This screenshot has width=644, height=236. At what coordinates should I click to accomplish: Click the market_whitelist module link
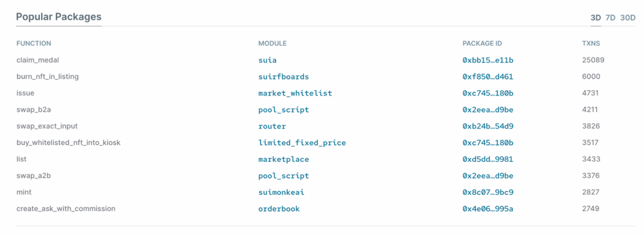point(295,93)
